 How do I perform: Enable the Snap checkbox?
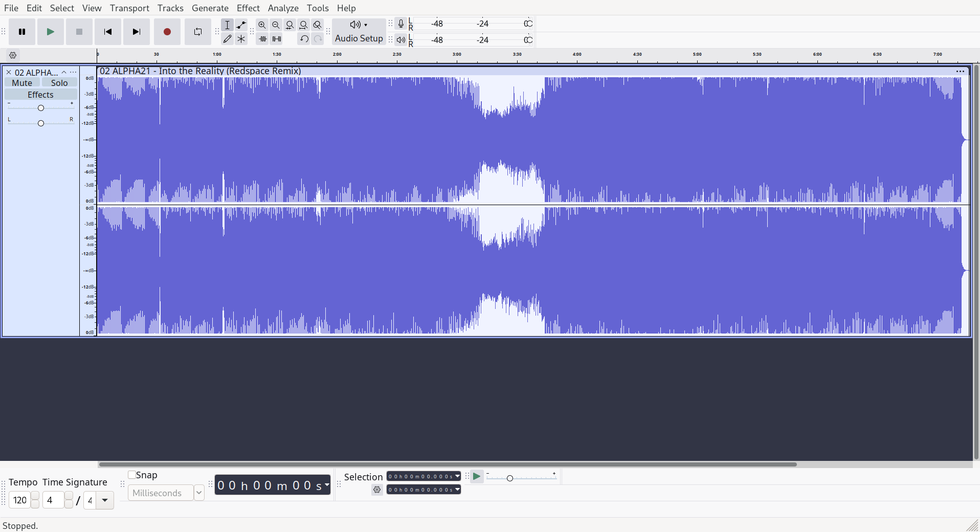coord(132,475)
